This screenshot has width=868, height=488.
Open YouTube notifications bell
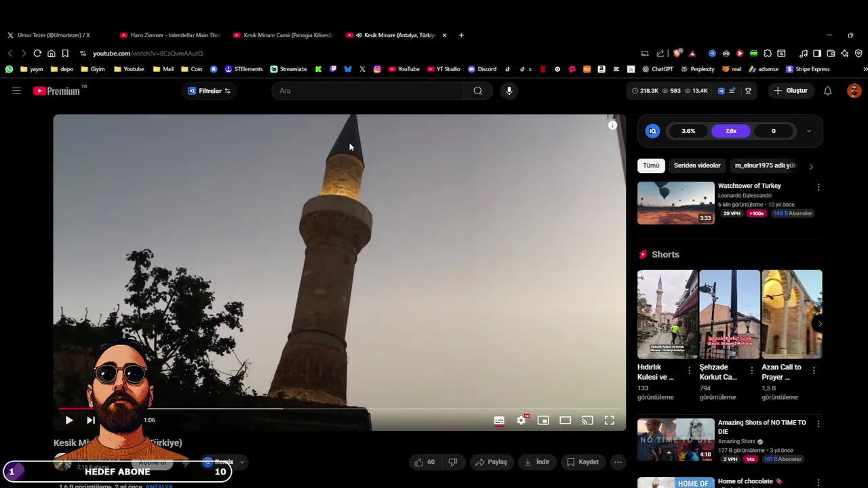pos(827,91)
